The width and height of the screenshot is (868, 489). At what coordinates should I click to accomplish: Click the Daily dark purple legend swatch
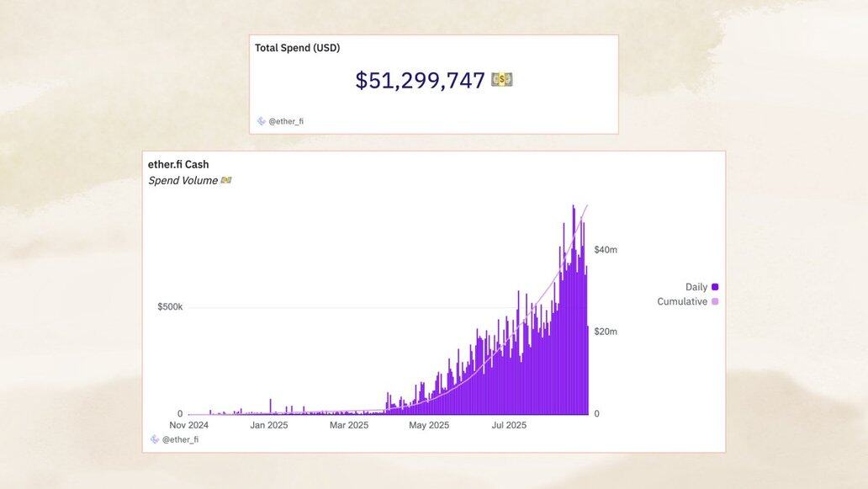(x=715, y=287)
